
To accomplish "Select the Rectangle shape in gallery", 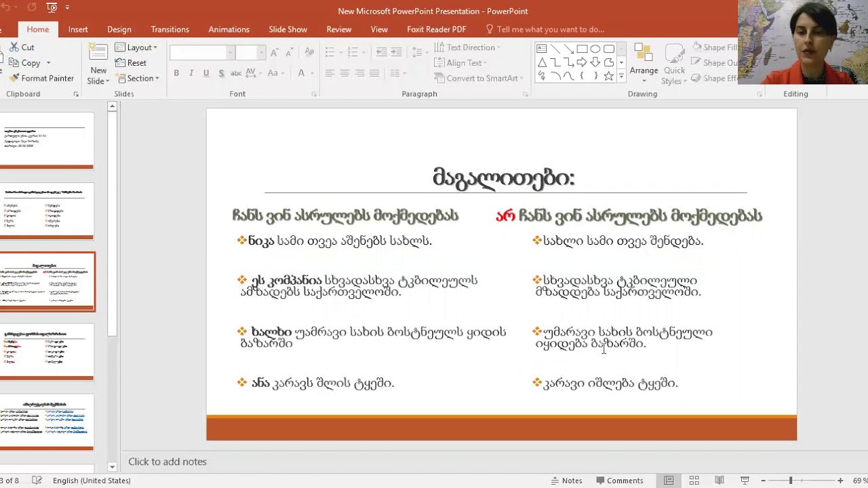I will 582,49.
